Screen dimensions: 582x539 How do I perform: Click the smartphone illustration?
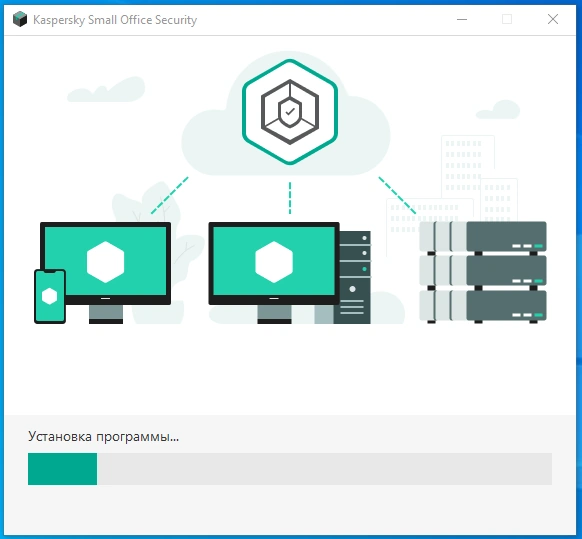(x=50, y=296)
